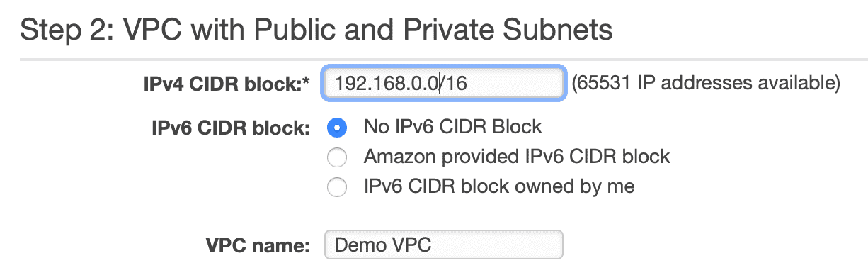Place cursor on '192.168.0.0' address text

[x=387, y=84]
